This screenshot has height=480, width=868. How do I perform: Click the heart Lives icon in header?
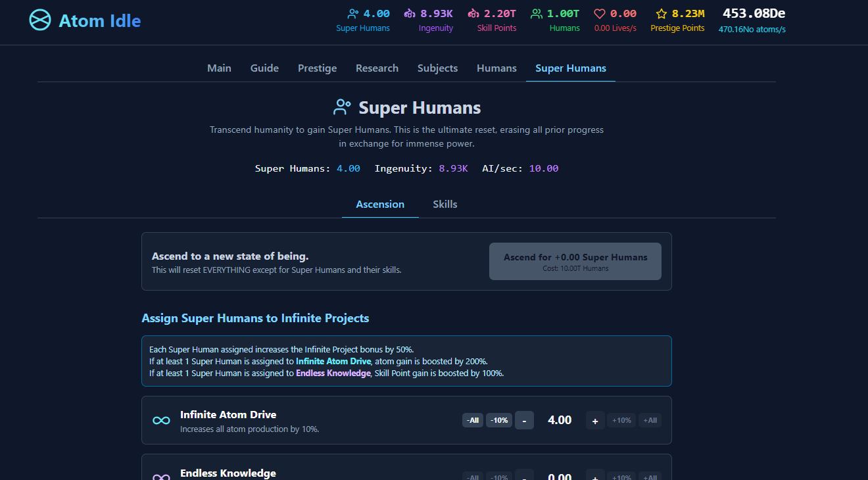tap(599, 13)
